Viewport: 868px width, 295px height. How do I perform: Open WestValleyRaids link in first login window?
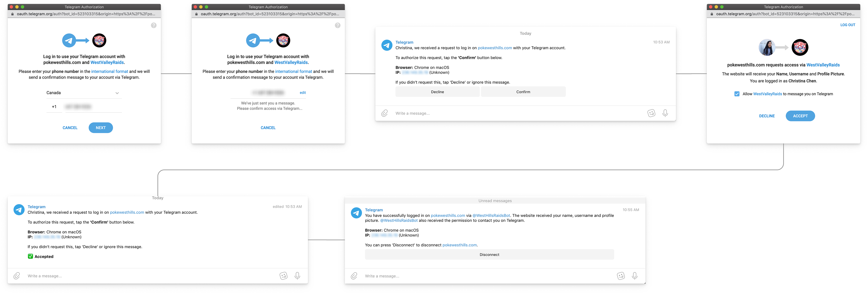107,62
